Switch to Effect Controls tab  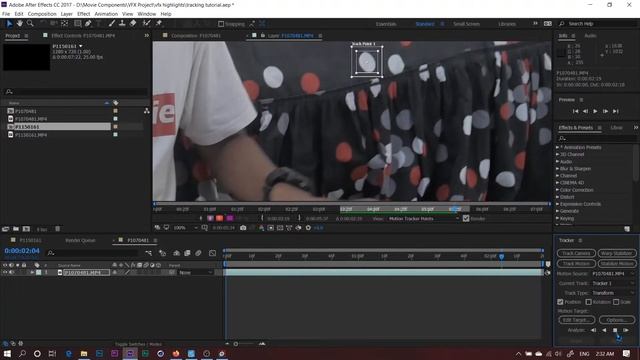pos(83,36)
